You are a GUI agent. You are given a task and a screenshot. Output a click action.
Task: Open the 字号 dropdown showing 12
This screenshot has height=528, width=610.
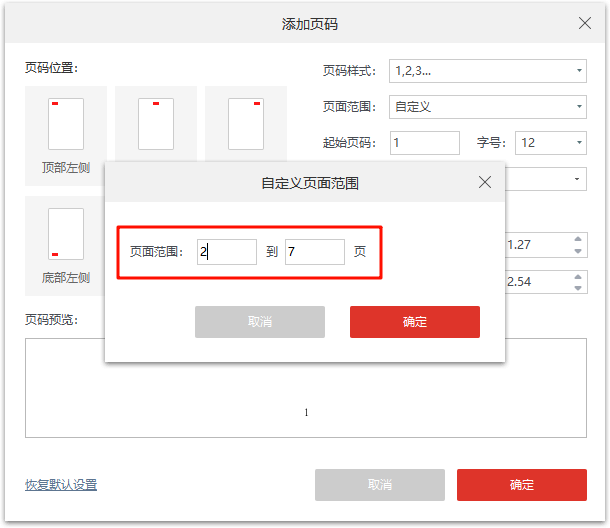click(x=550, y=143)
